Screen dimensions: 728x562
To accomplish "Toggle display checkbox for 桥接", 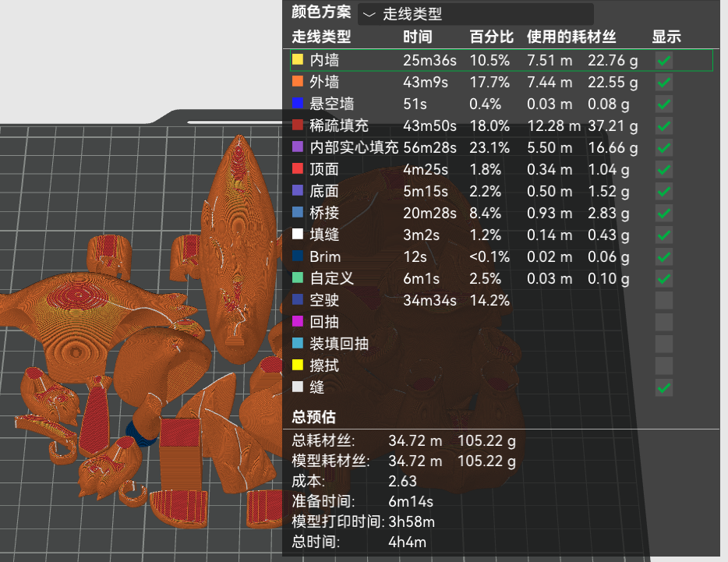I will (664, 214).
